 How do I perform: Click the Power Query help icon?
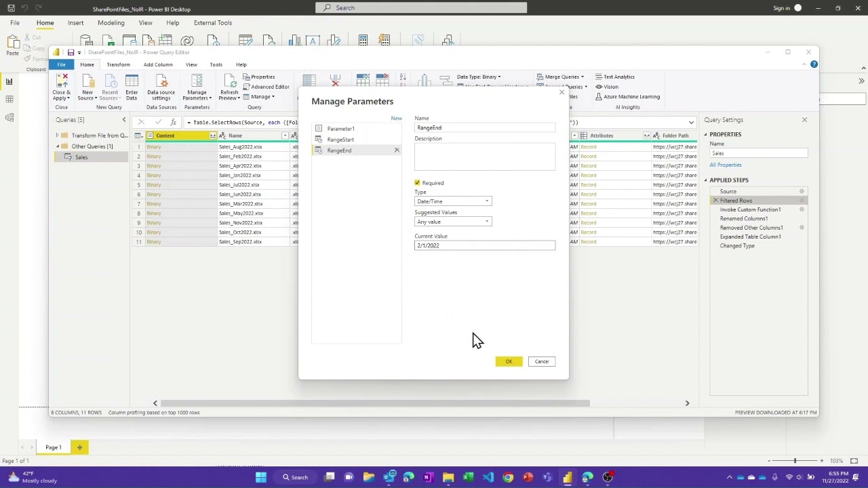pyautogui.click(x=814, y=64)
